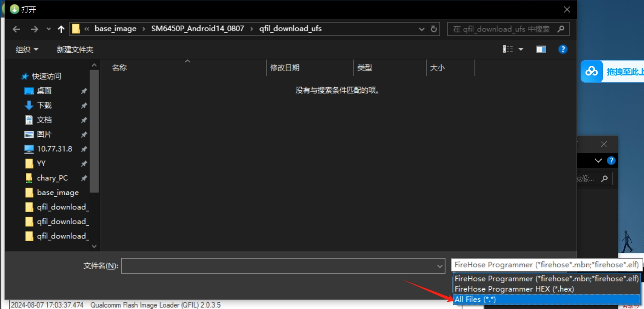Open the recent locations dropdown arrow
The width and height of the screenshot is (644, 309).
(49, 29)
